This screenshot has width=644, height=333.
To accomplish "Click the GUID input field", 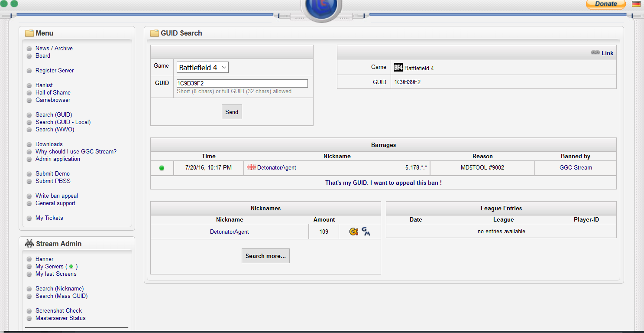I will [x=242, y=83].
